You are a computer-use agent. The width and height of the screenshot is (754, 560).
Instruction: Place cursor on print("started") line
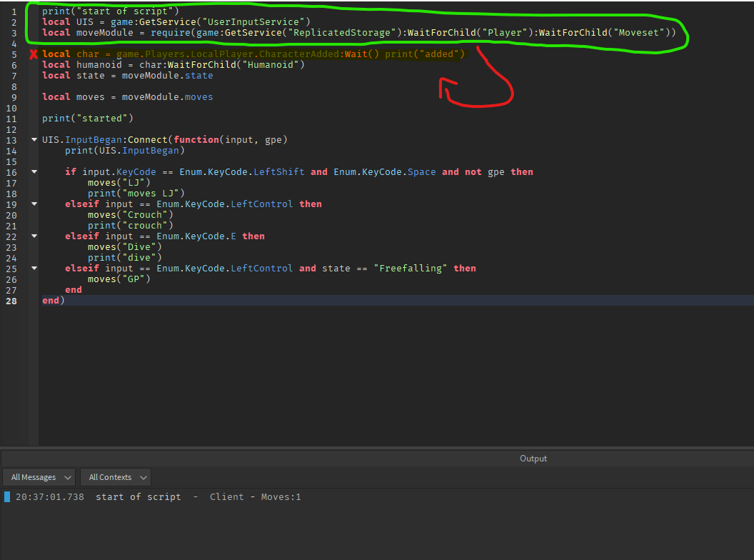click(87, 119)
